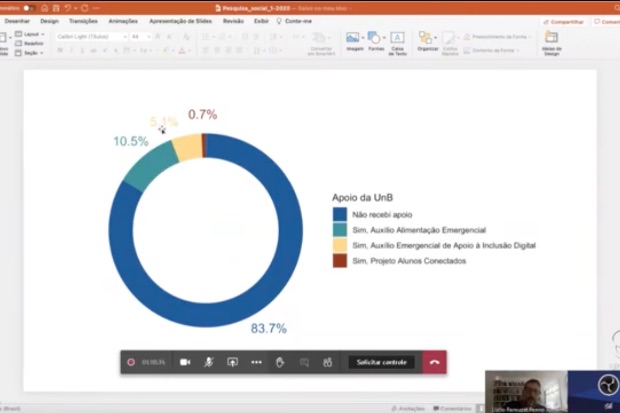The height and width of the screenshot is (413, 620).
Task: Click the teal Auxílio Alimentação swatch
Action: [340, 230]
